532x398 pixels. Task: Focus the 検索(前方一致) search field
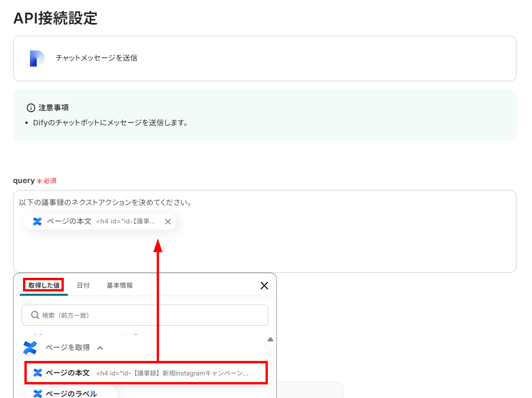150,315
